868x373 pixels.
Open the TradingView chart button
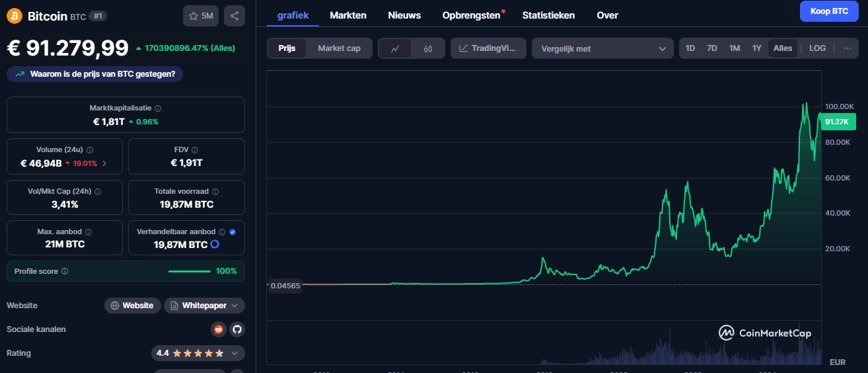click(x=488, y=48)
